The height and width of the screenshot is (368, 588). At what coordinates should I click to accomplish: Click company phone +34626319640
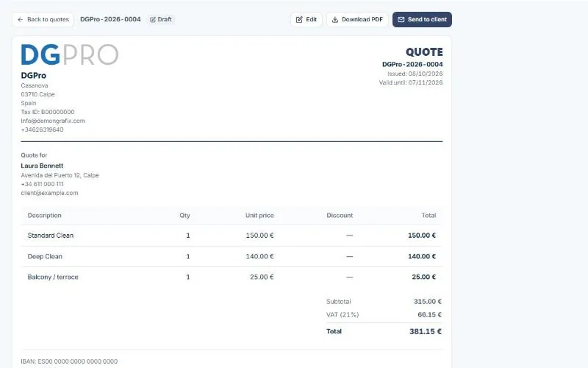(x=42, y=130)
